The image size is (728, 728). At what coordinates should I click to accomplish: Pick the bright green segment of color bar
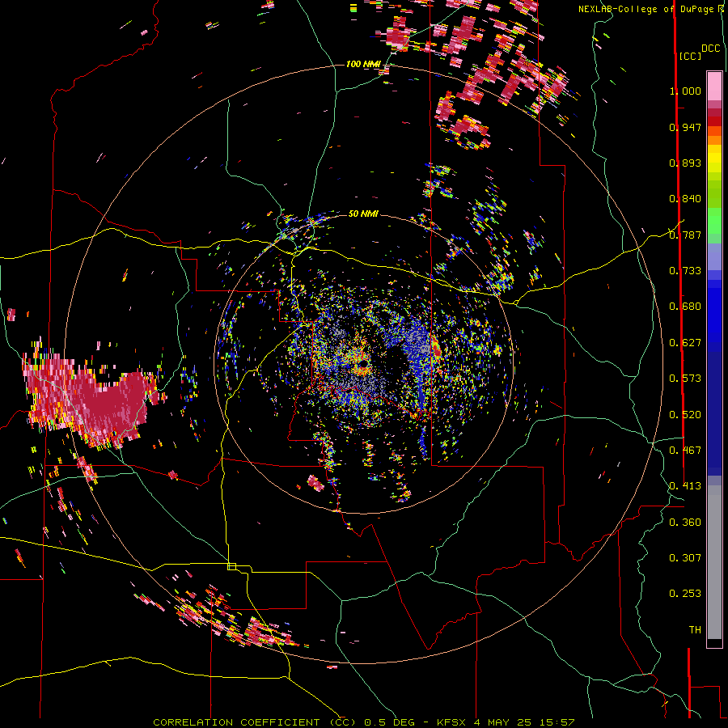pyautogui.click(x=714, y=221)
